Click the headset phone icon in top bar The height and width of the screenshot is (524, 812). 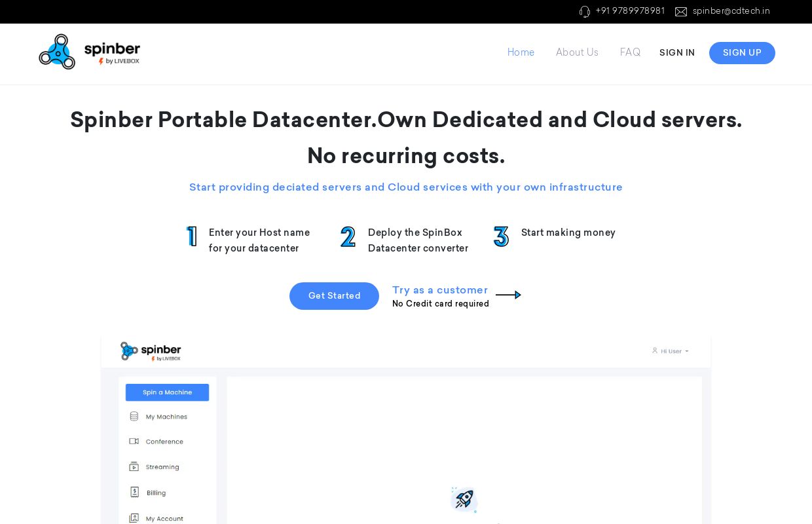(x=585, y=12)
